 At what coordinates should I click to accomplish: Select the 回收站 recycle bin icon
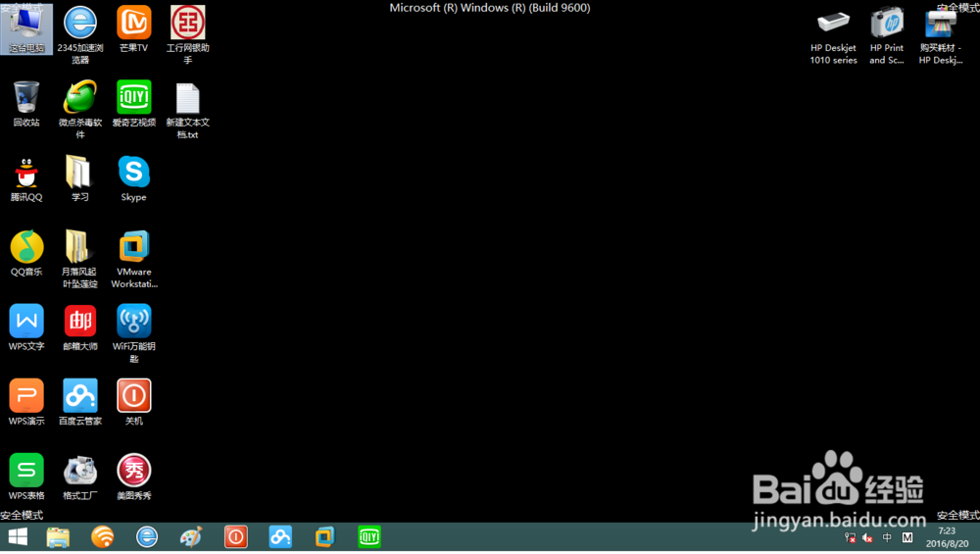coord(26,104)
